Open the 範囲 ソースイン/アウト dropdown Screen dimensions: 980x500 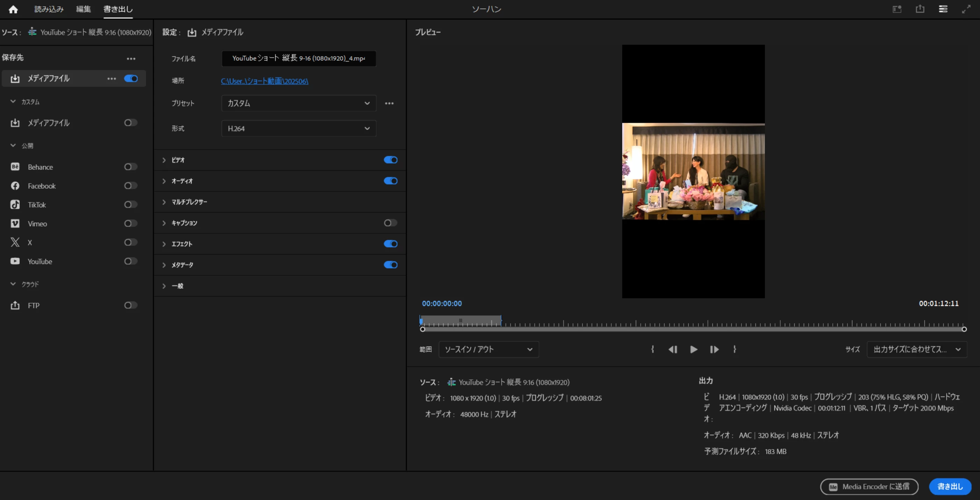pyautogui.click(x=489, y=349)
